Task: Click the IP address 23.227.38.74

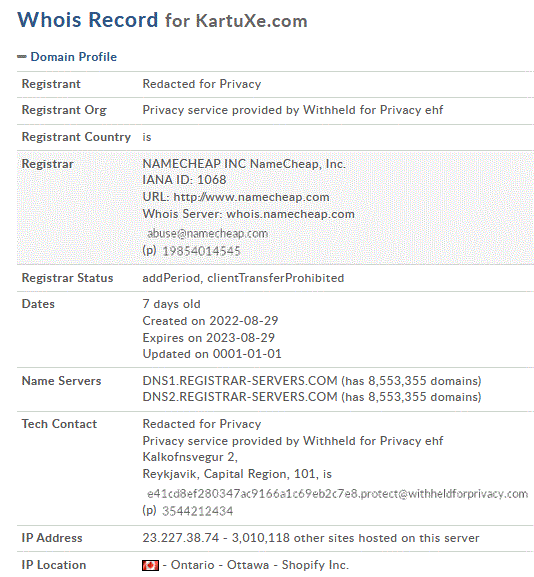Action: click(181, 538)
